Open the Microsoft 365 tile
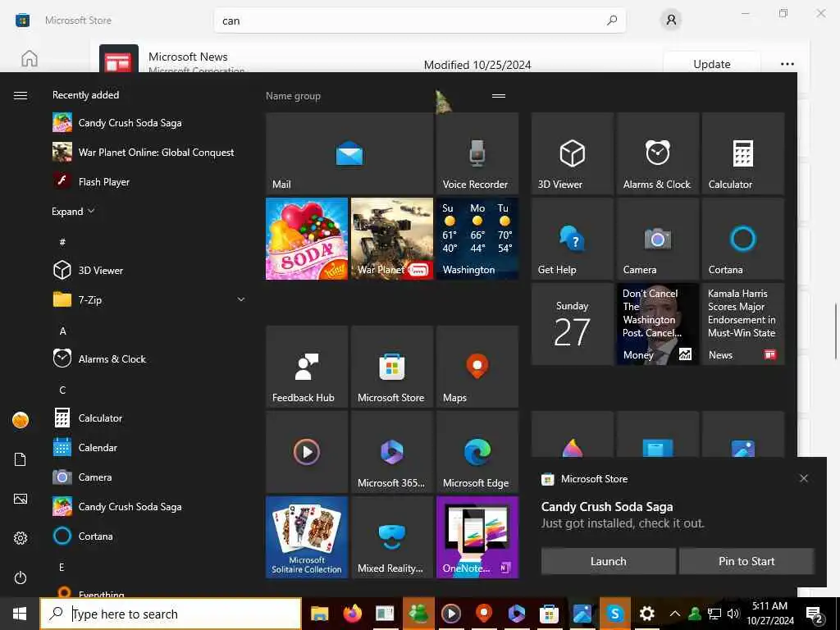The width and height of the screenshot is (840, 630). (392, 452)
